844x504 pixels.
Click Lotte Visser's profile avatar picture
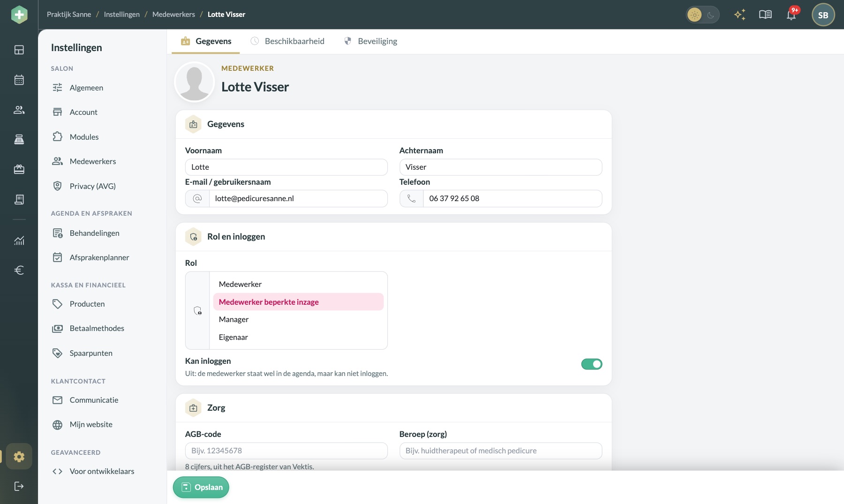point(194,82)
